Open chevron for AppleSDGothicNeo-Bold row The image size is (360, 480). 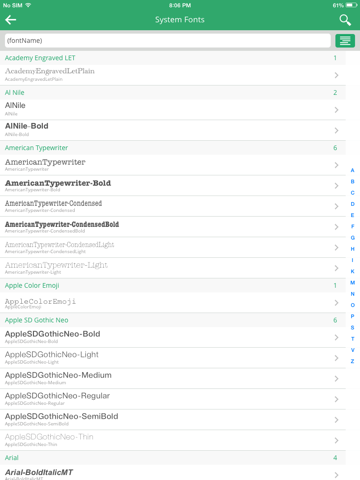tap(336, 338)
